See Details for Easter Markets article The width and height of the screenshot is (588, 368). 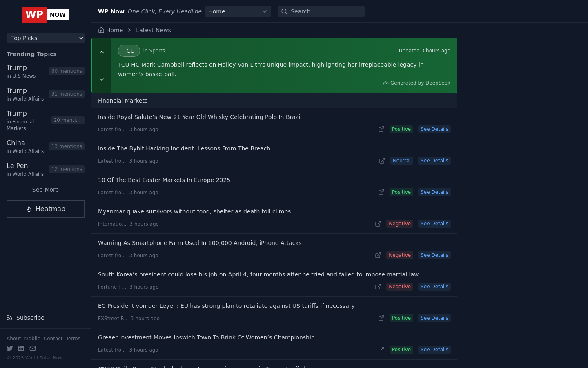tap(434, 192)
